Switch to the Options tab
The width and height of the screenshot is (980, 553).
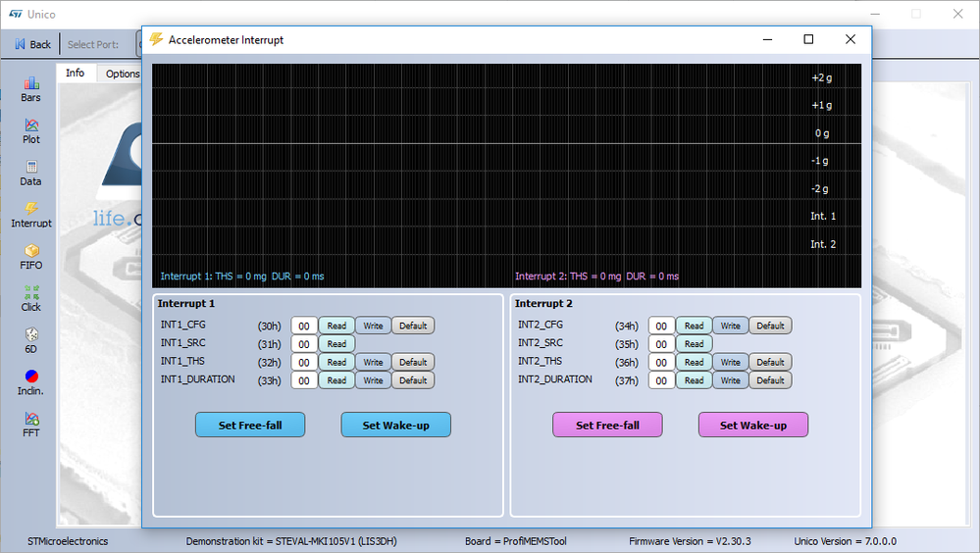click(x=122, y=74)
